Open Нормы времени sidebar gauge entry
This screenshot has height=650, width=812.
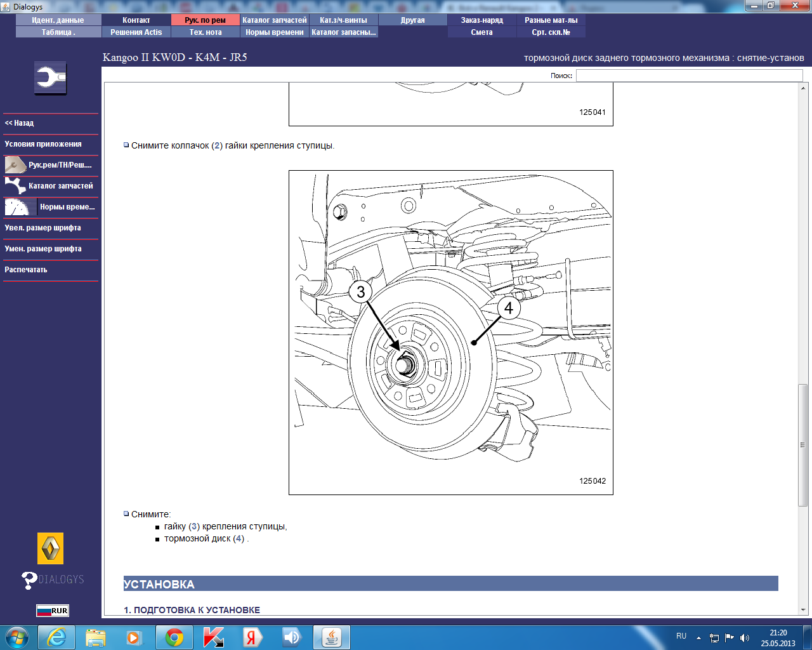point(51,207)
